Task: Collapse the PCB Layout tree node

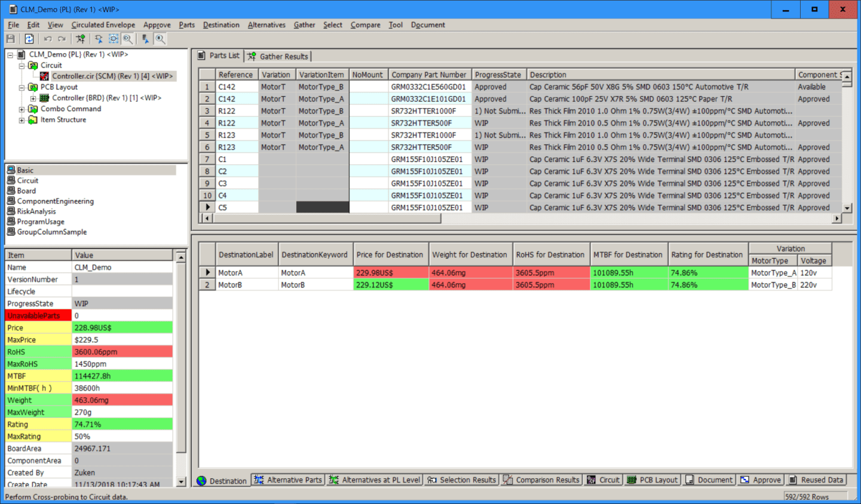Action: (x=22, y=88)
